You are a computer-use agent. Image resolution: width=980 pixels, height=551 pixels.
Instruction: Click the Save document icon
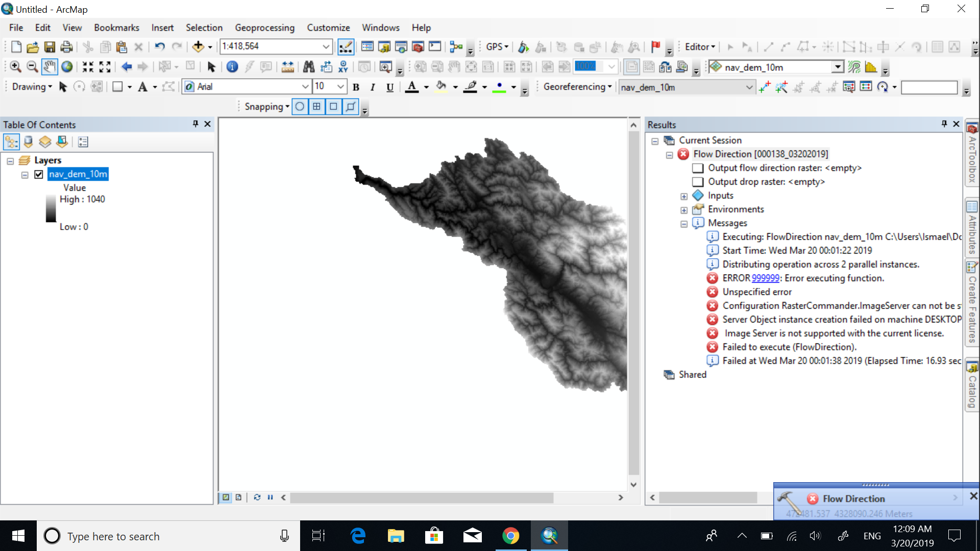point(50,47)
